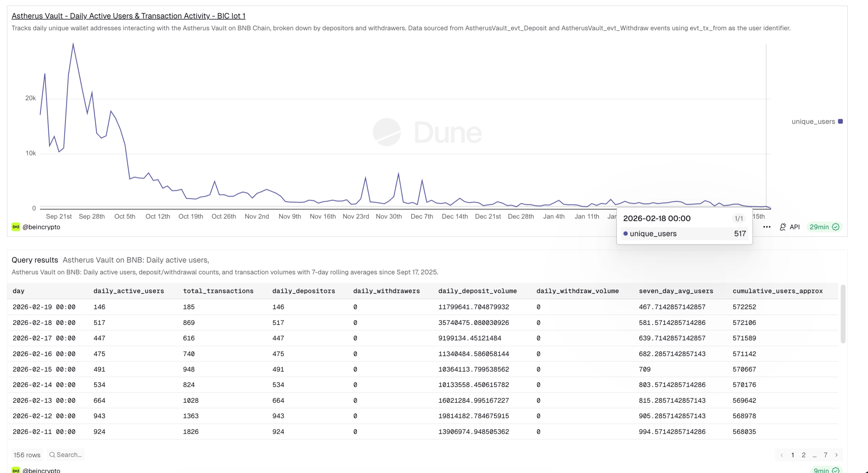Viewport: 868px width, 473px height.
Task: Click the table vertical scrollbar
Action: click(843, 314)
